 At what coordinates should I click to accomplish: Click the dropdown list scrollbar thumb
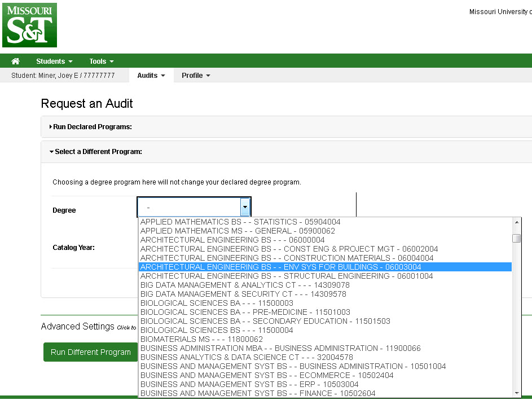pos(516,238)
